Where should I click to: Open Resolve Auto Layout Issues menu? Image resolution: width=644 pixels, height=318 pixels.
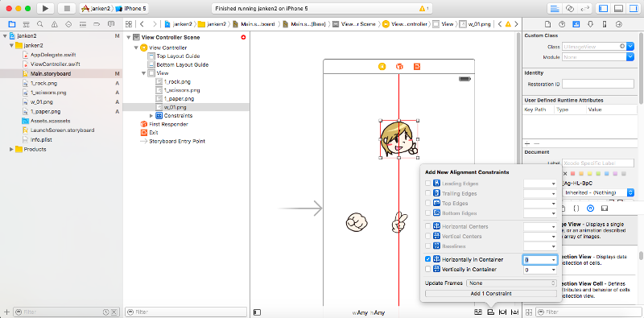click(514, 312)
